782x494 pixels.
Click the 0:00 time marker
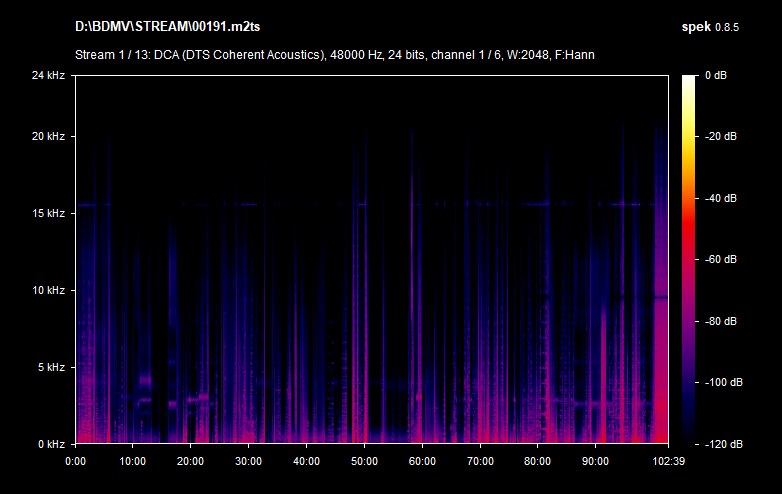(75, 461)
